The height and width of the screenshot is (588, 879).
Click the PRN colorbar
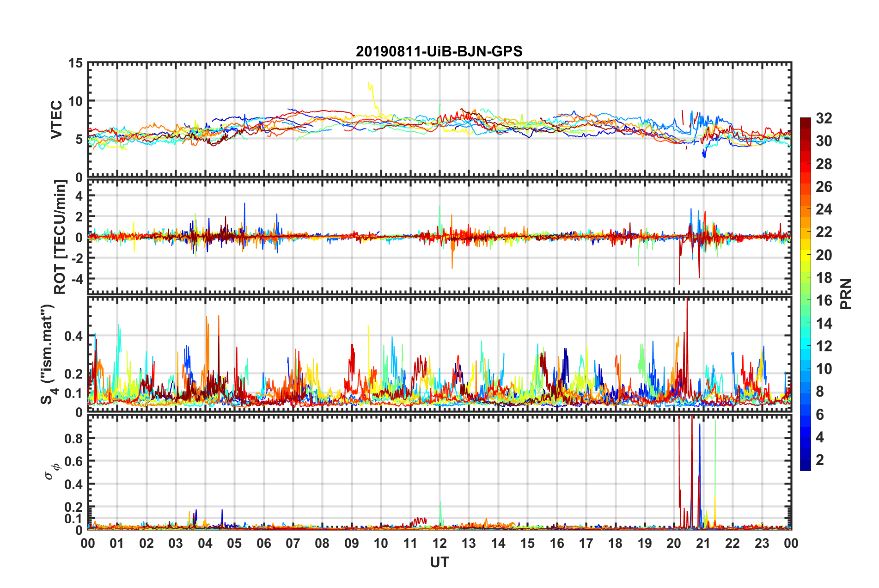point(805,294)
